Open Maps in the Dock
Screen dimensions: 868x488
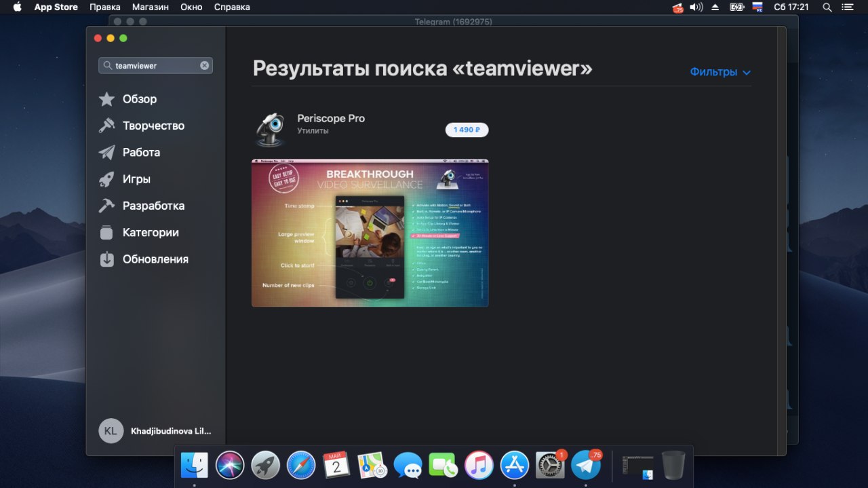tap(372, 466)
